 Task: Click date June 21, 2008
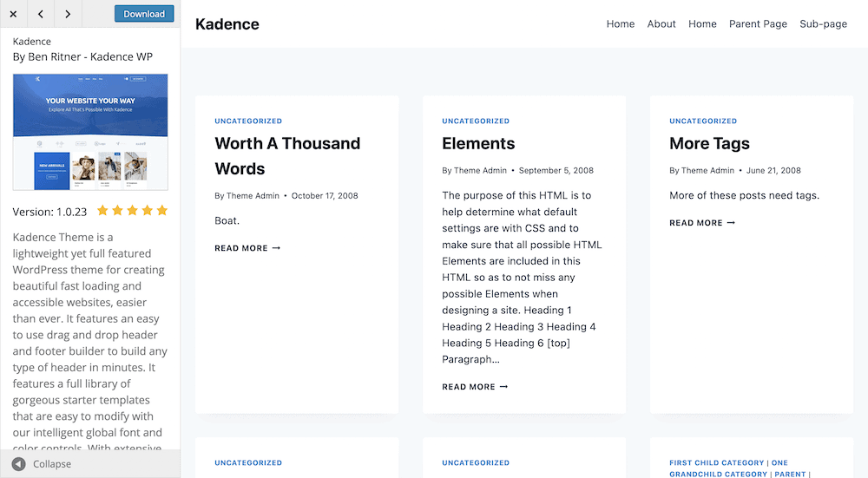pos(773,170)
